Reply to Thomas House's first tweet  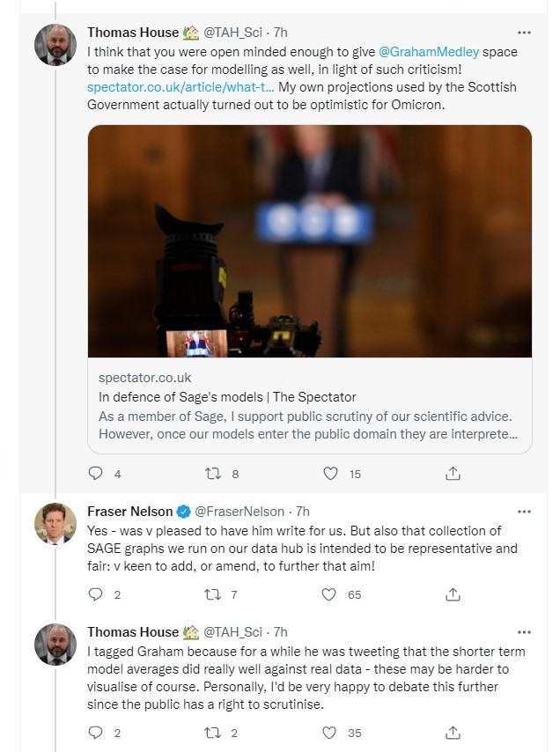tap(97, 474)
